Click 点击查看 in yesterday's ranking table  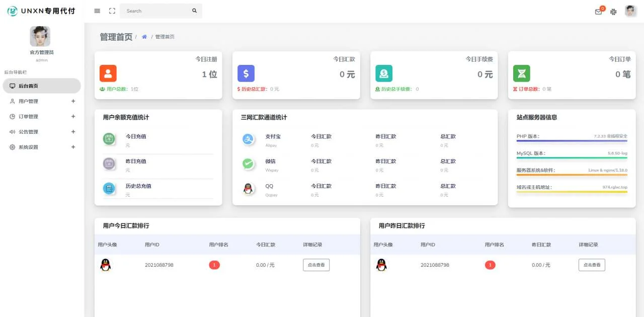click(x=591, y=264)
